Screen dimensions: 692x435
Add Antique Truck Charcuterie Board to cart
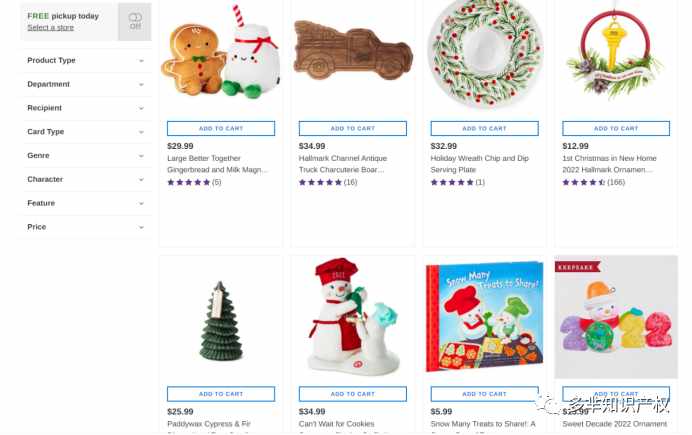353,128
